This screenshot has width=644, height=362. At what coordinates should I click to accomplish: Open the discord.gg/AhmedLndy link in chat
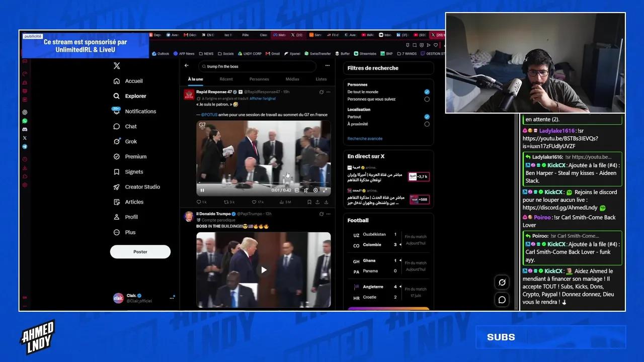tap(560, 208)
